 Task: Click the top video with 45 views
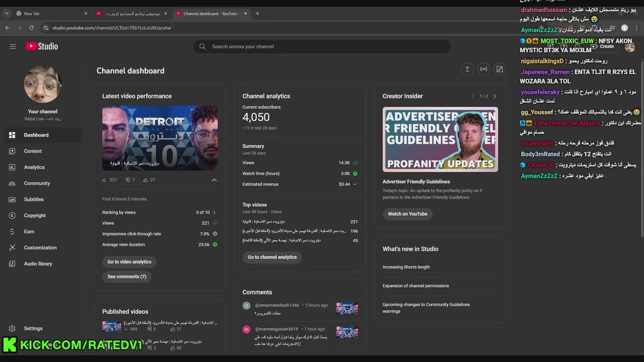(300, 240)
